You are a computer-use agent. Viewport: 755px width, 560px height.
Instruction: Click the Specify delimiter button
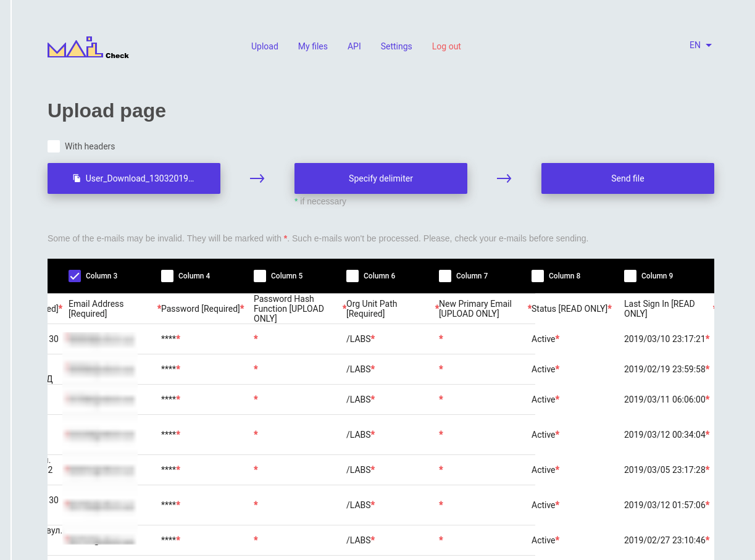click(x=381, y=178)
